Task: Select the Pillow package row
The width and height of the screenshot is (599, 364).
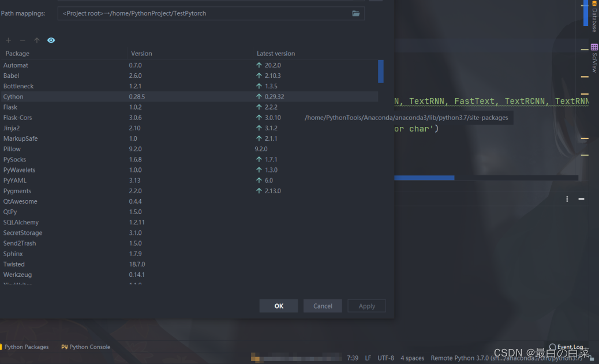Action: [x=189, y=149]
